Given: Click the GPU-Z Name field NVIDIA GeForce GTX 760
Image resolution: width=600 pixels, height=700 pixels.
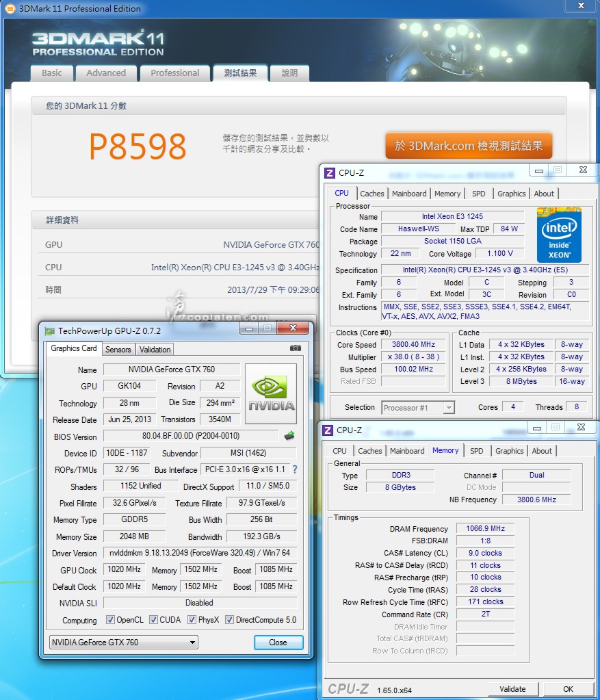Looking at the screenshot, I should (x=172, y=370).
